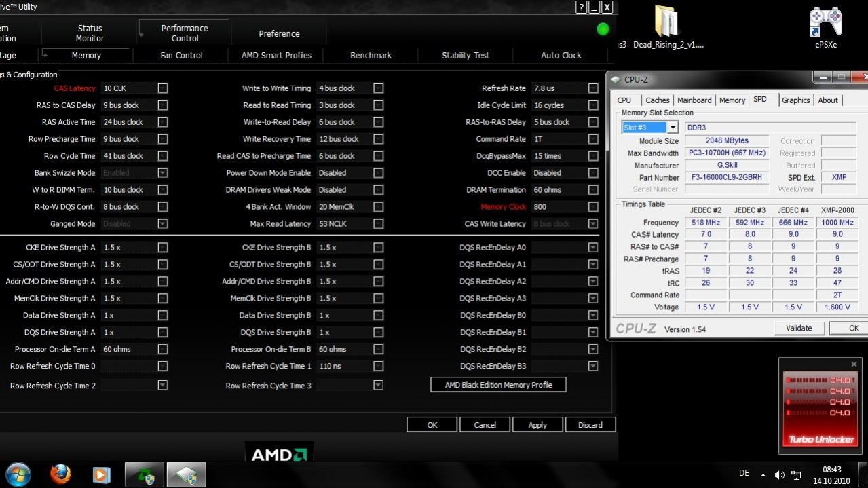This screenshot has width=868, height=488.
Task: Tick the DRAM Termination checkbox
Action: [594, 190]
